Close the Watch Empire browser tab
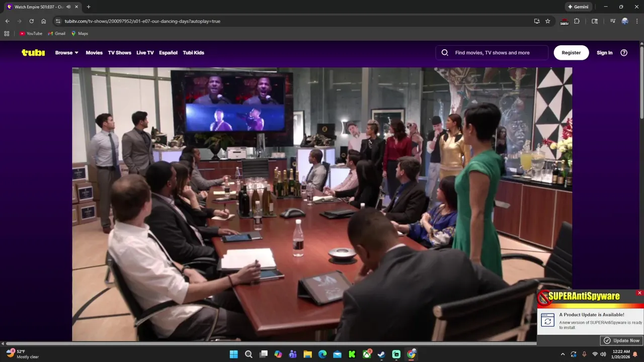The height and width of the screenshot is (362, 644). click(x=77, y=7)
